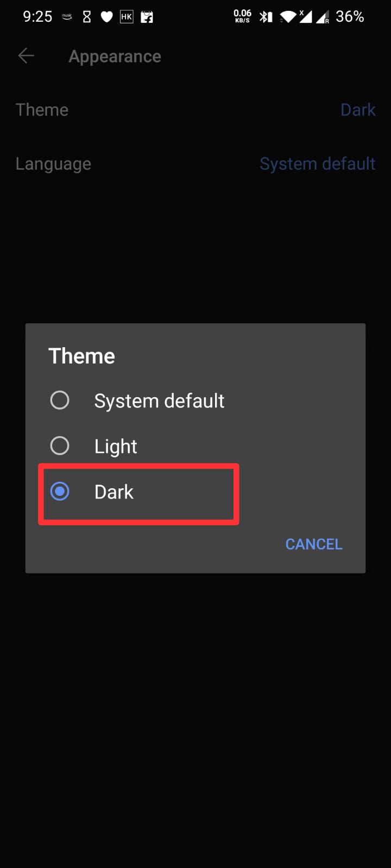Open the Language value showing System default
Viewport: 391px width, 868px height.
click(x=317, y=164)
